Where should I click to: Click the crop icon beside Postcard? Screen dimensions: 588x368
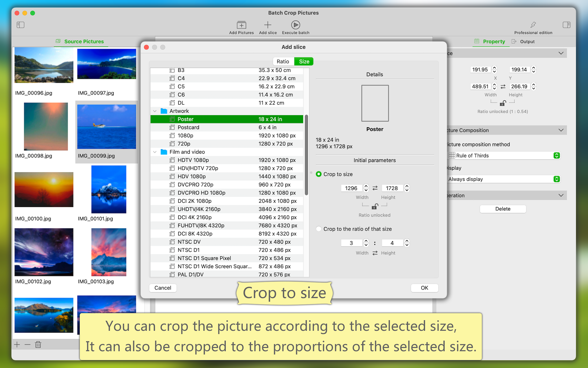pyautogui.click(x=172, y=127)
